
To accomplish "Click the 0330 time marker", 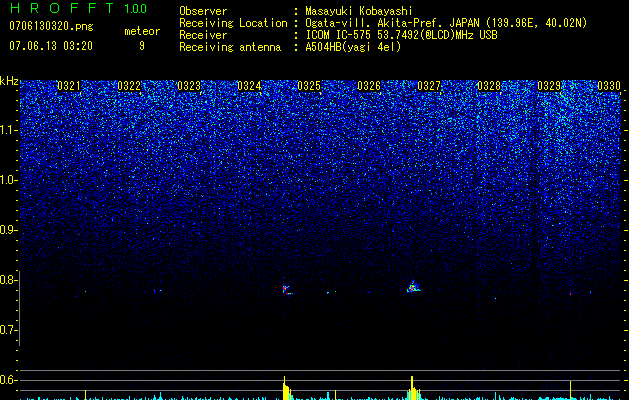I will [609, 86].
